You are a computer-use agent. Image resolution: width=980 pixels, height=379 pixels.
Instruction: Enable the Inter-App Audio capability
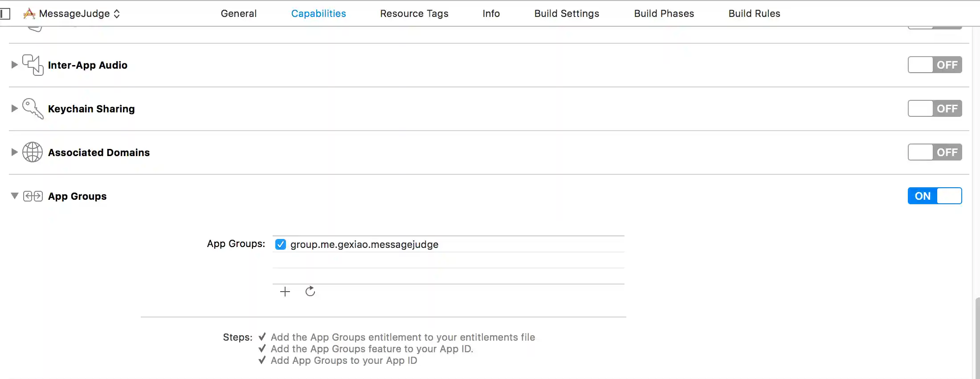click(x=935, y=65)
